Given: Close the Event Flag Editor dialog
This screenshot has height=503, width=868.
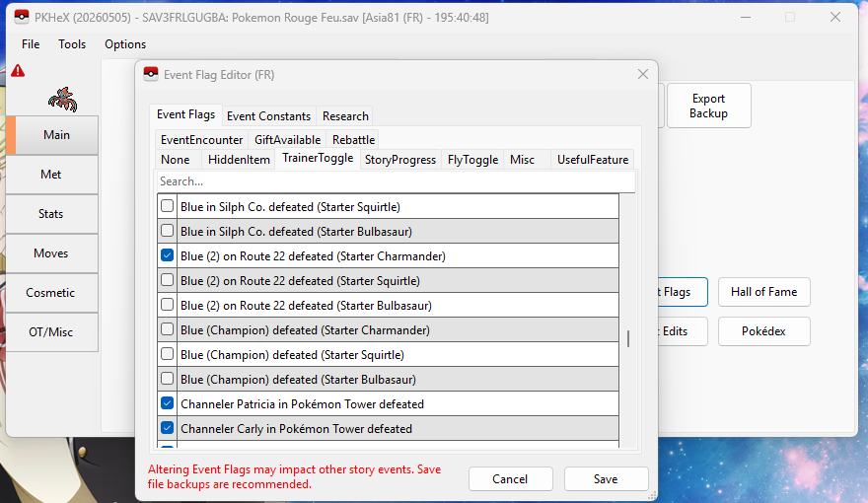Looking at the screenshot, I should click(643, 74).
